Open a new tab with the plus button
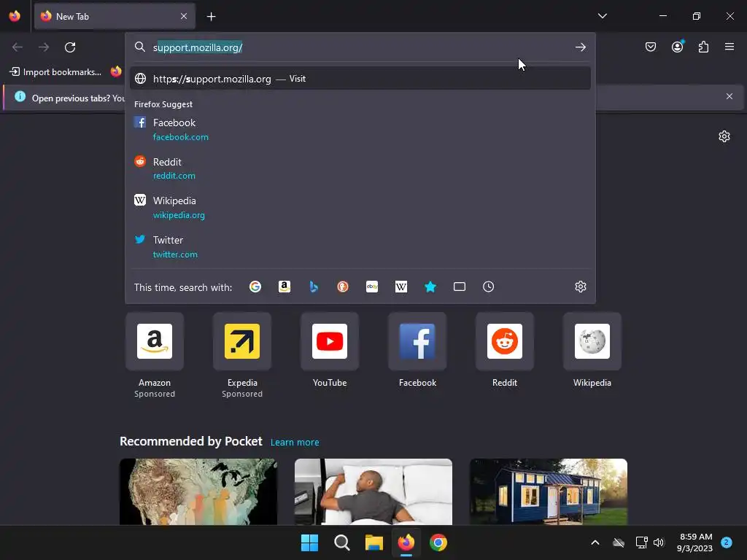 click(211, 17)
